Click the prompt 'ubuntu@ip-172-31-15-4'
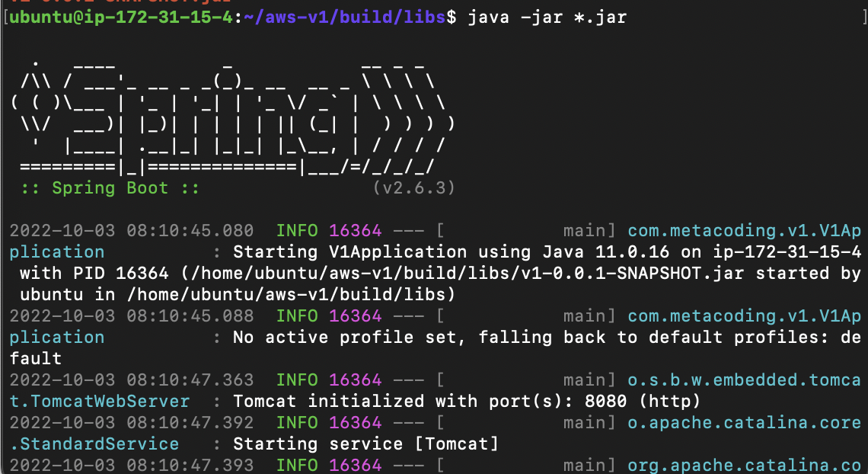The height and width of the screenshot is (474, 868). [x=122, y=18]
